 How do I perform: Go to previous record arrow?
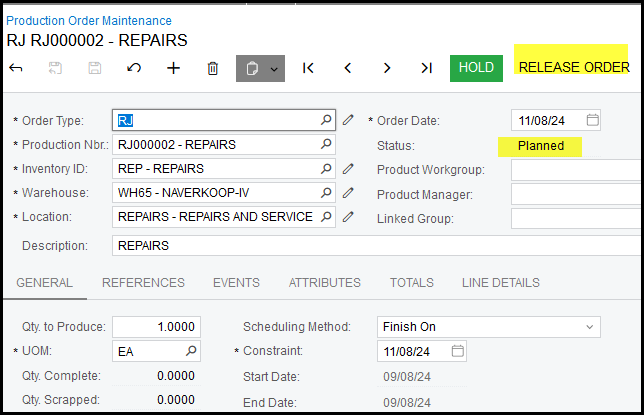click(x=348, y=68)
